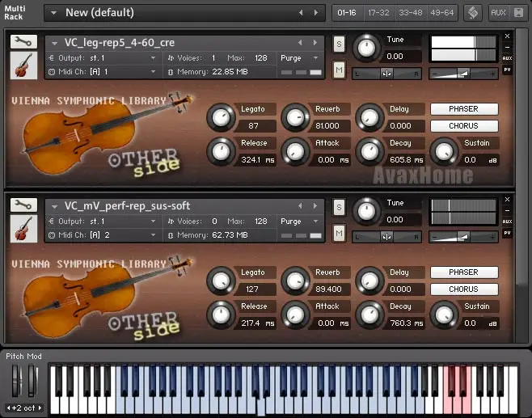Click Sustain knob of second instrument
This screenshot has height=418, width=532.
coord(444,315)
